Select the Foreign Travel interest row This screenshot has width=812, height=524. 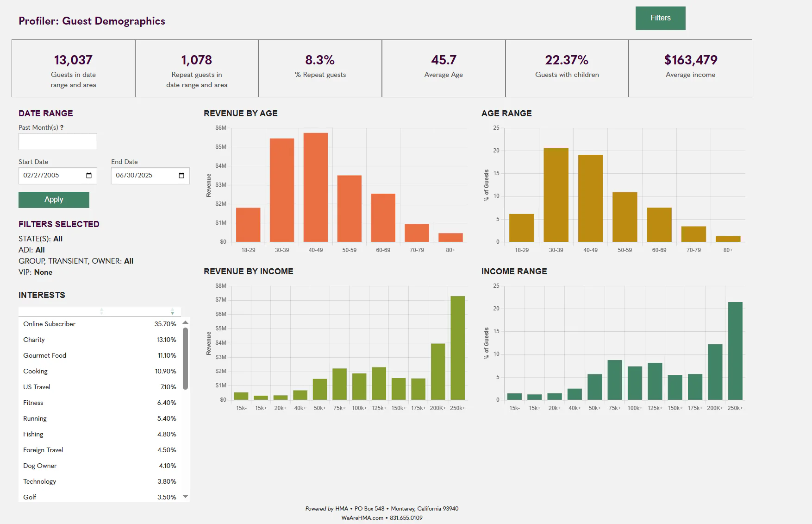point(100,450)
